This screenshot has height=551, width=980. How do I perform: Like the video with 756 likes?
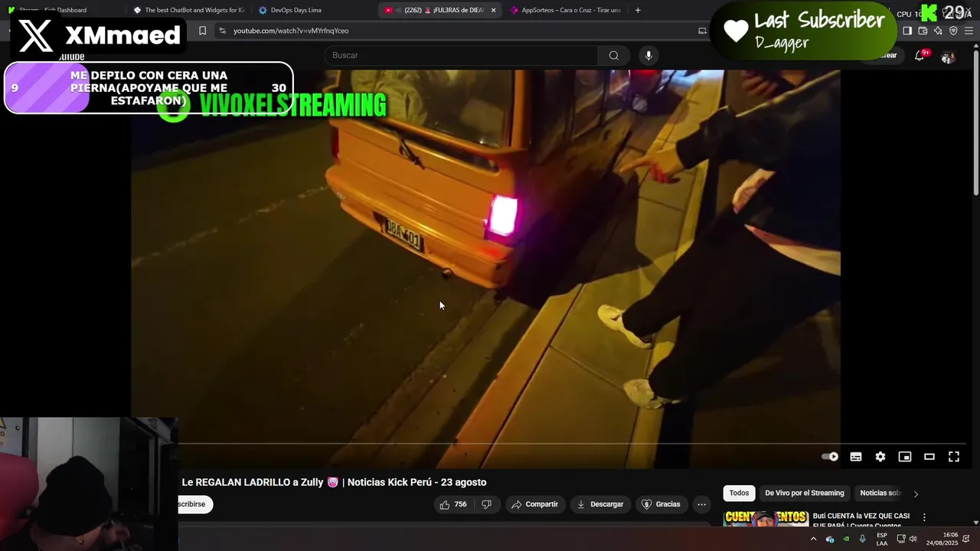[x=452, y=504]
